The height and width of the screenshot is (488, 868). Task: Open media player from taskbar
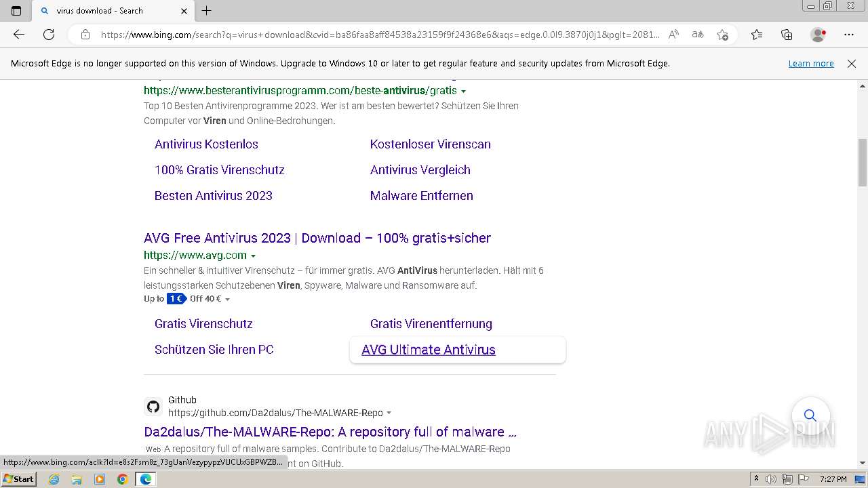pyautogui.click(x=100, y=479)
